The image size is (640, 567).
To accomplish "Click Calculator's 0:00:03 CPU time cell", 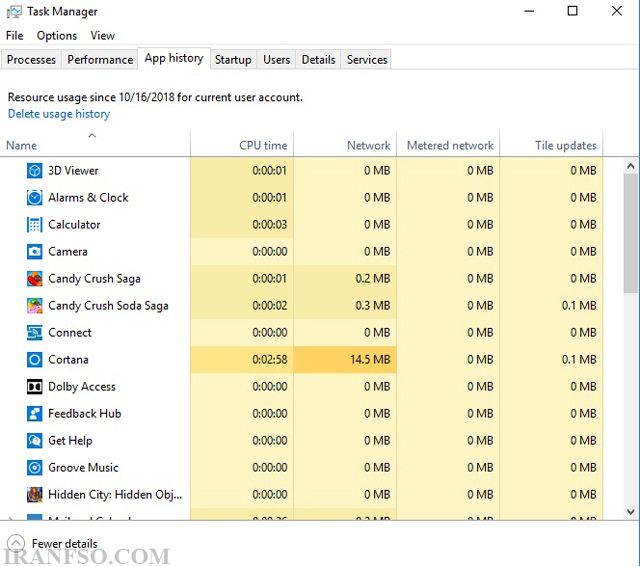I will point(242,225).
